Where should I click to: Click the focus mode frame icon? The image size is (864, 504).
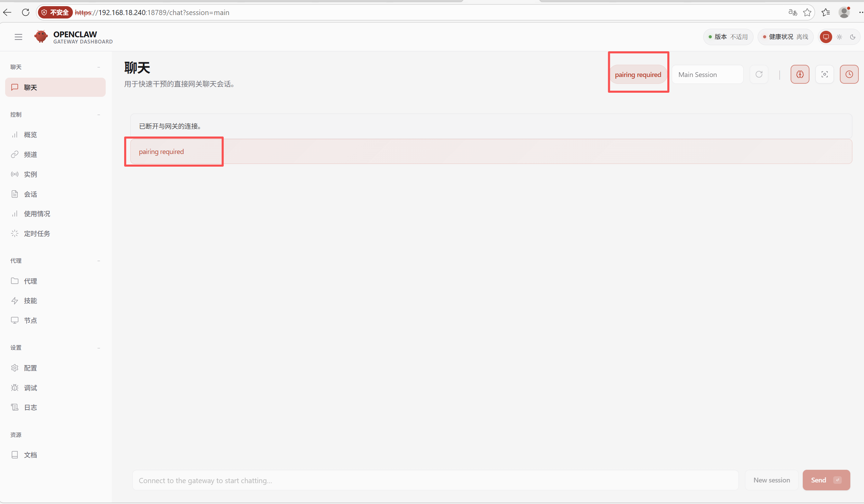point(824,74)
